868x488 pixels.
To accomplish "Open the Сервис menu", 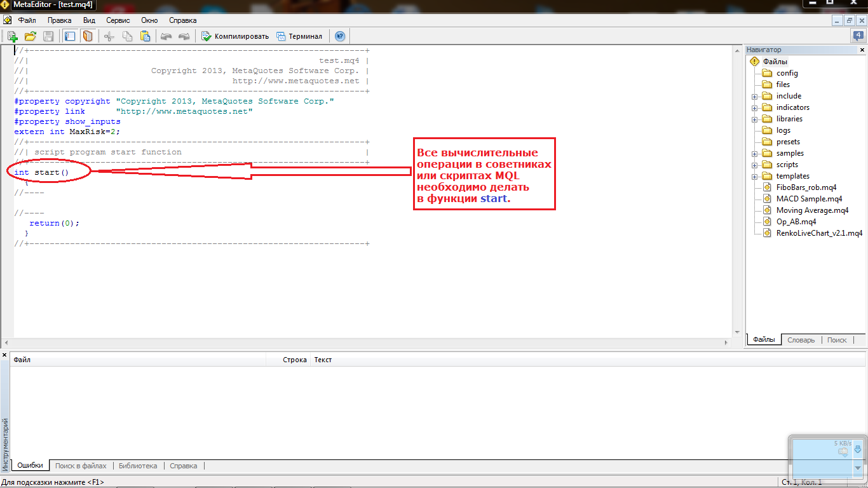I will (118, 20).
